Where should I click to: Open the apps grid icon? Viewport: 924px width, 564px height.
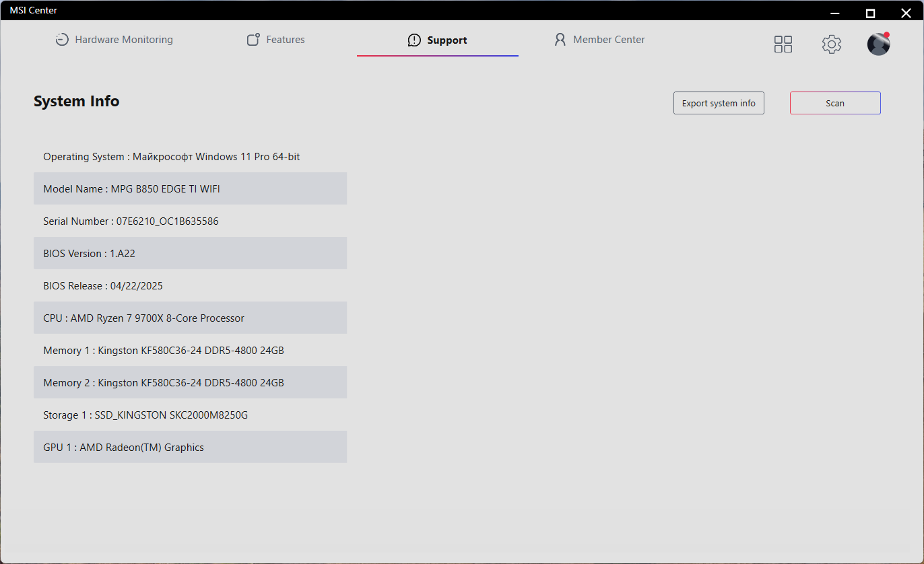pyautogui.click(x=783, y=44)
